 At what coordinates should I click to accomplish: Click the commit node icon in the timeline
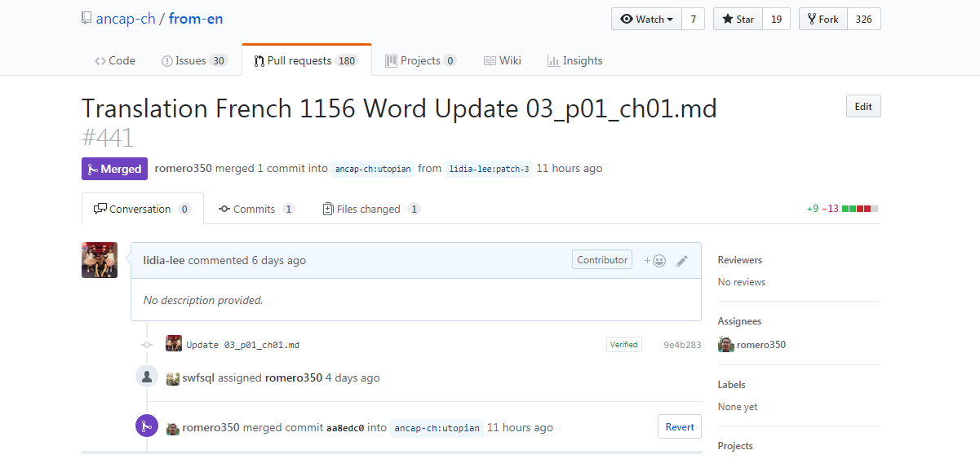pos(147,345)
